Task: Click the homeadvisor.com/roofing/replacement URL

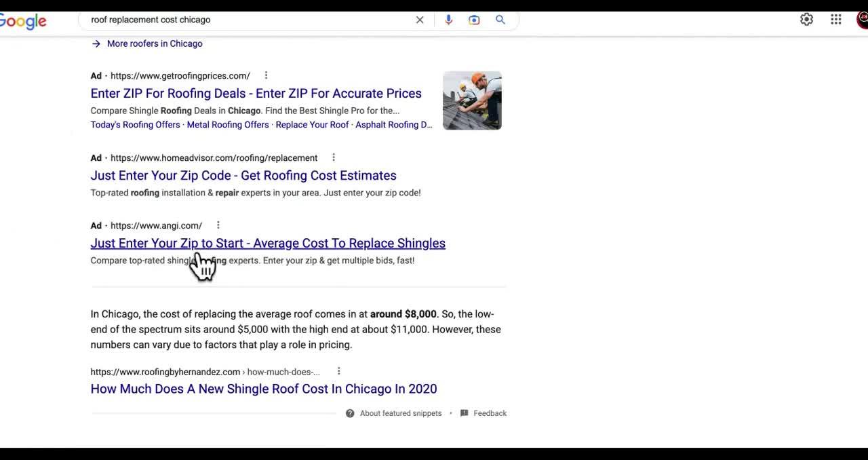Action: (214, 157)
